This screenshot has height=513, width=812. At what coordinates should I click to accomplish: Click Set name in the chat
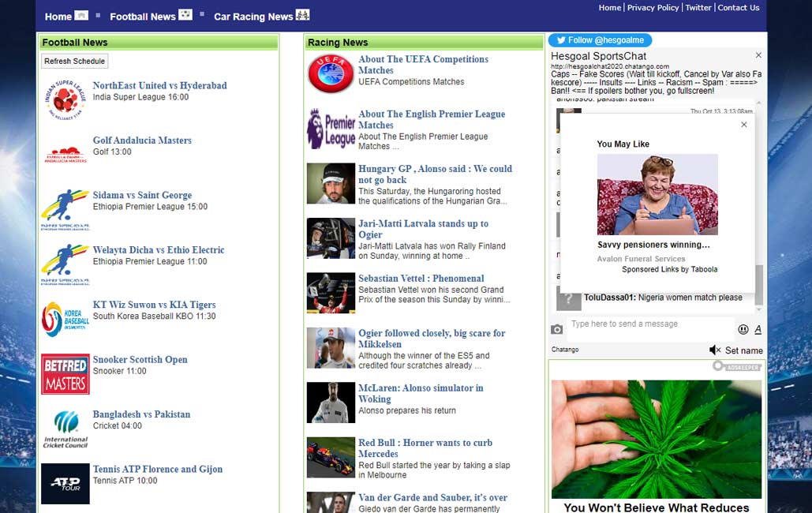(743, 350)
